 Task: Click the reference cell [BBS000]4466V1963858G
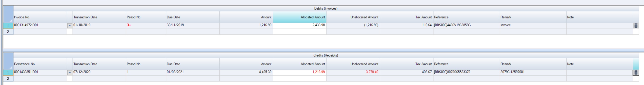(x=466, y=25)
